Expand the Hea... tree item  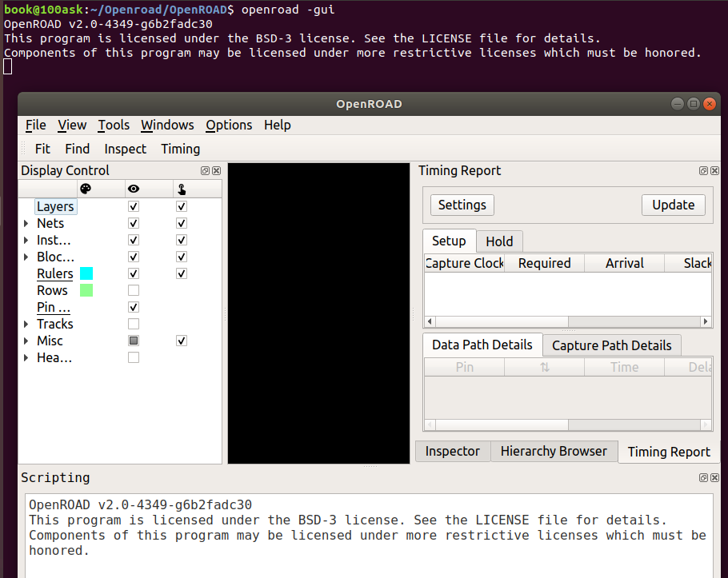pyautogui.click(x=26, y=357)
